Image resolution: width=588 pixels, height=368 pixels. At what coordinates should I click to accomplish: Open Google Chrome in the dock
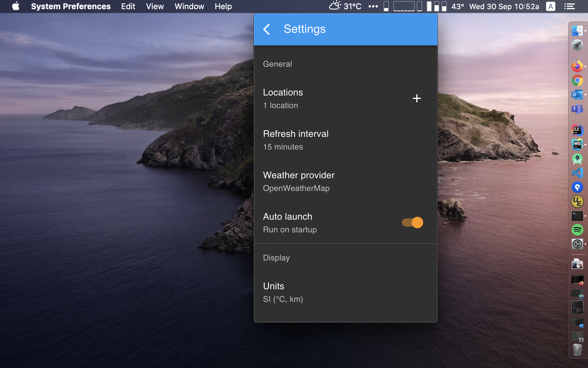point(577,80)
